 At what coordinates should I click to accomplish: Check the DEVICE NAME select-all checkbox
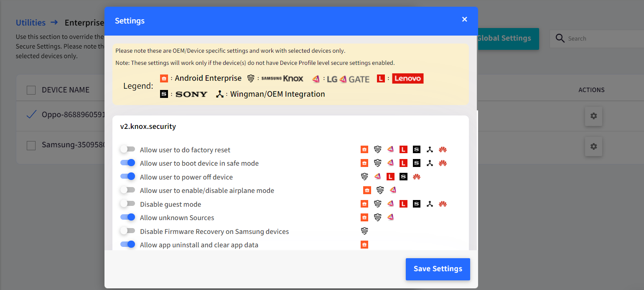31,90
